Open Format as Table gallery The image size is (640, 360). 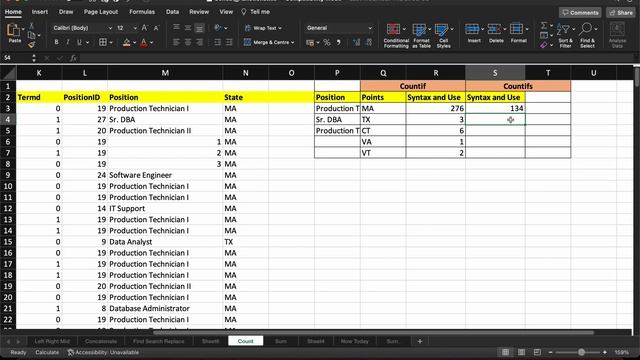click(422, 36)
